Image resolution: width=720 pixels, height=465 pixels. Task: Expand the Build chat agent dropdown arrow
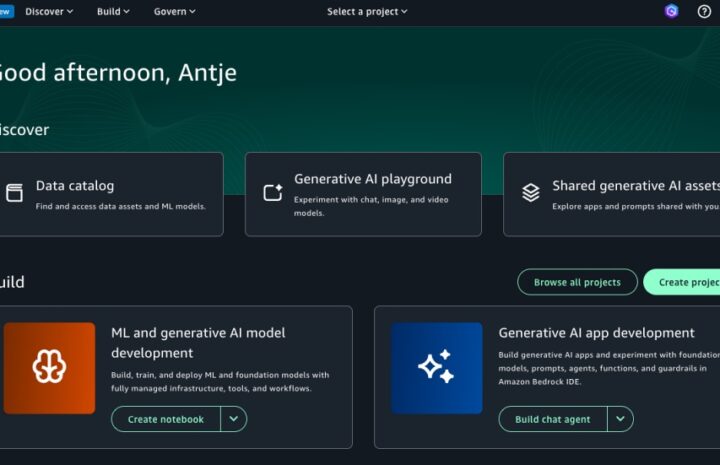point(620,419)
